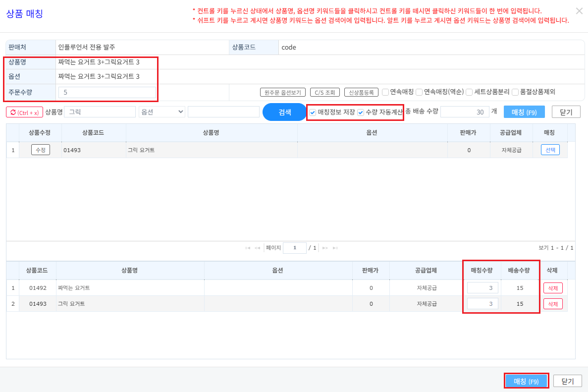This screenshot has height=392, width=588.
Task: Close the 상품 매칭 dialog with X icon
Action: tap(579, 11)
